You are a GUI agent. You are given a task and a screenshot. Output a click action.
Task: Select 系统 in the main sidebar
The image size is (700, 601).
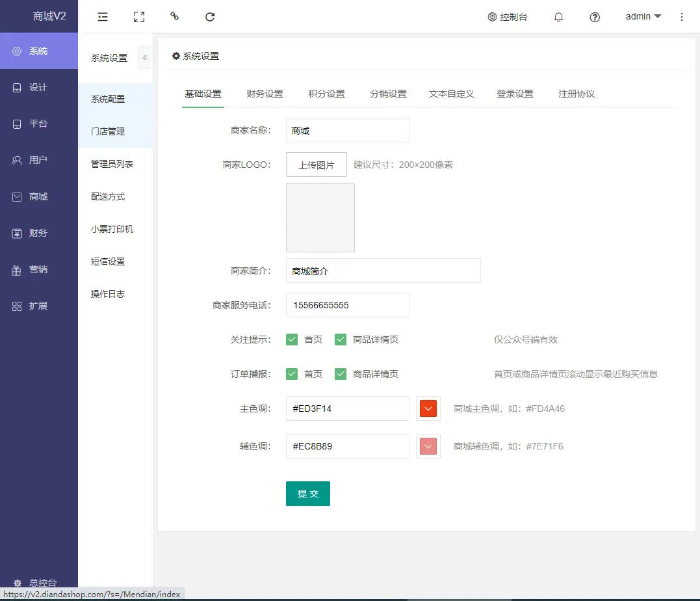tap(39, 51)
